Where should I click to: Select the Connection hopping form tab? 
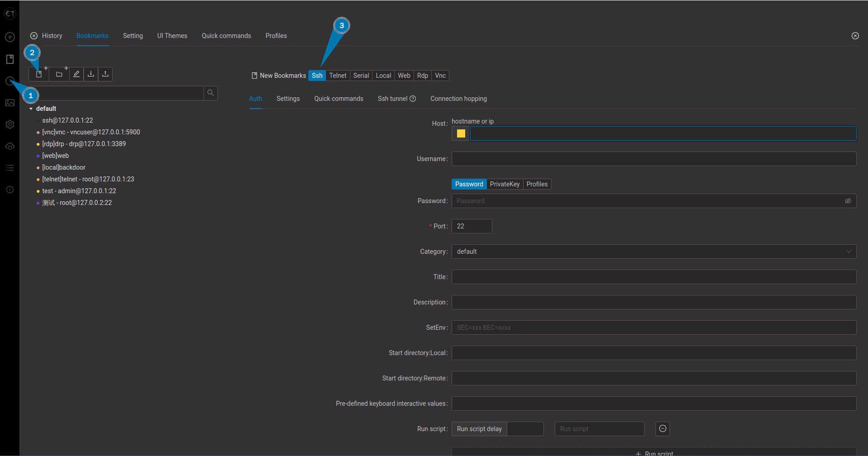coord(458,99)
